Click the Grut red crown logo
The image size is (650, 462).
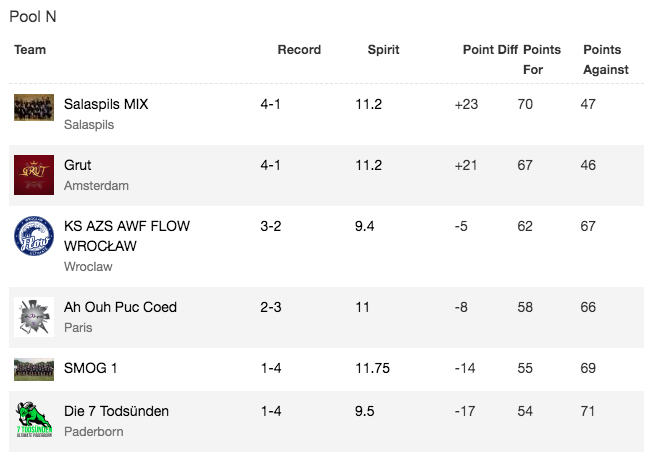pyautogui.click(x=34, y=175)
